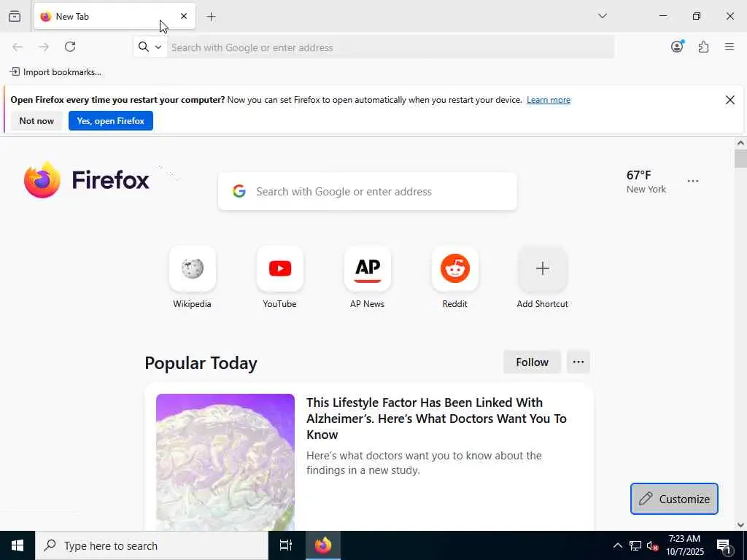Click the Add Shortcut tile
The width and height of the screenshot is (747, 560).
coord(542,278)
